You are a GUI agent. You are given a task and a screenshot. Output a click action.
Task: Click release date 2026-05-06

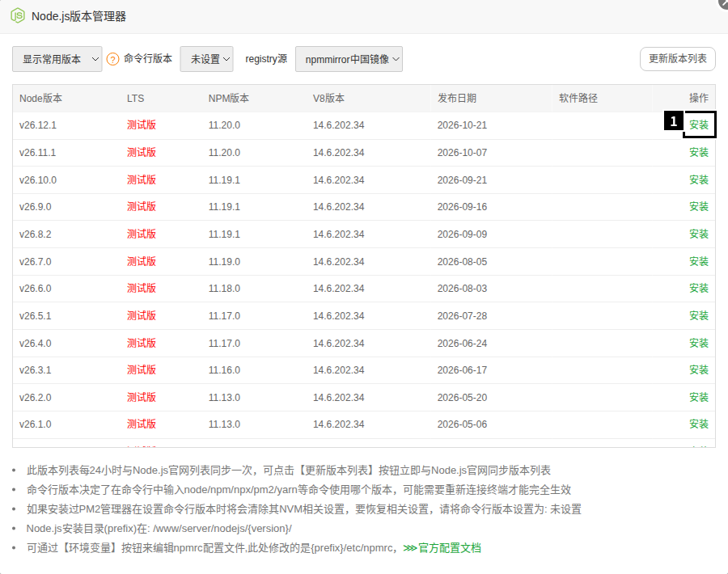(x=462, y=424)
